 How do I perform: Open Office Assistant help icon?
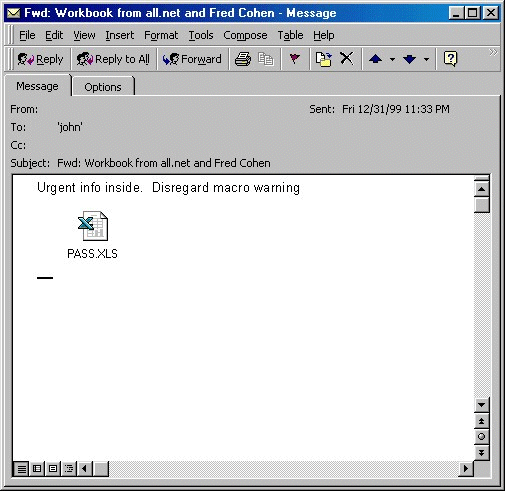pos(451,59)
